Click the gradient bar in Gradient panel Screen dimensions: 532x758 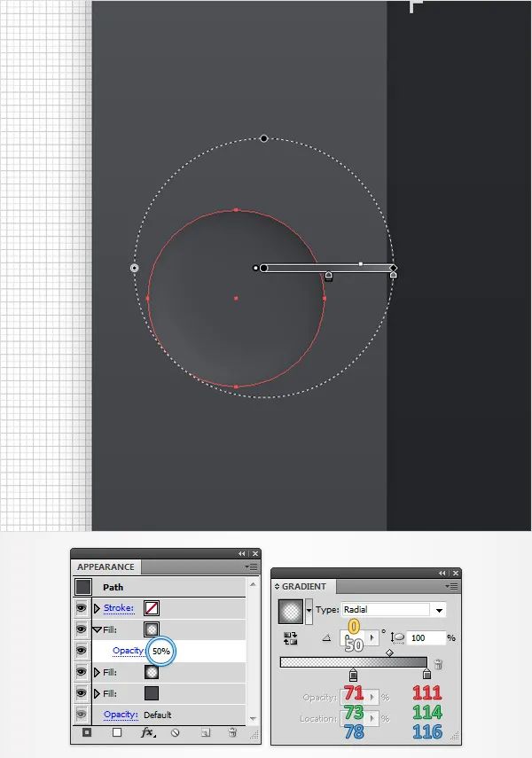(x=354, y=662)
